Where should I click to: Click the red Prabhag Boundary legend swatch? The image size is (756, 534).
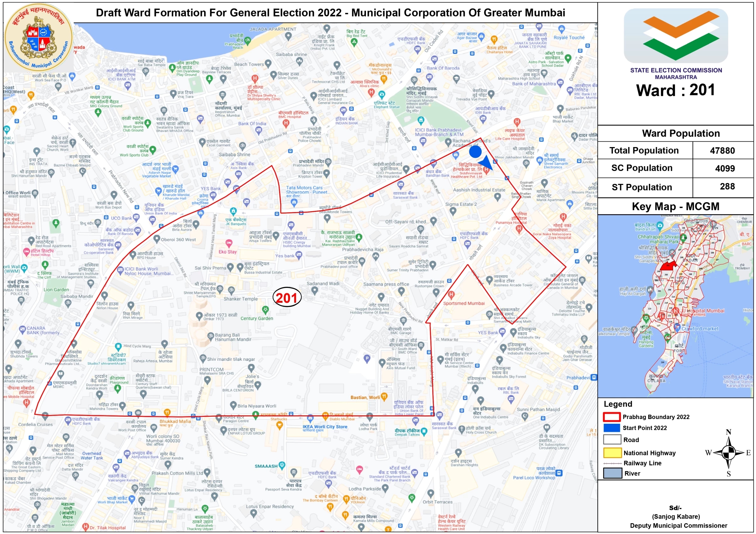[x=611, y=417]
